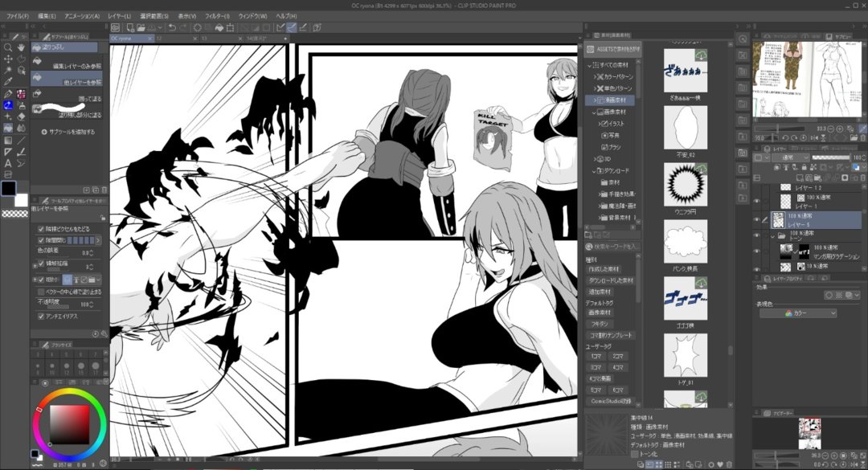Click the Redo arrow in command bar
The width and height of the screenshot is (868, 470).
(183, 27)
